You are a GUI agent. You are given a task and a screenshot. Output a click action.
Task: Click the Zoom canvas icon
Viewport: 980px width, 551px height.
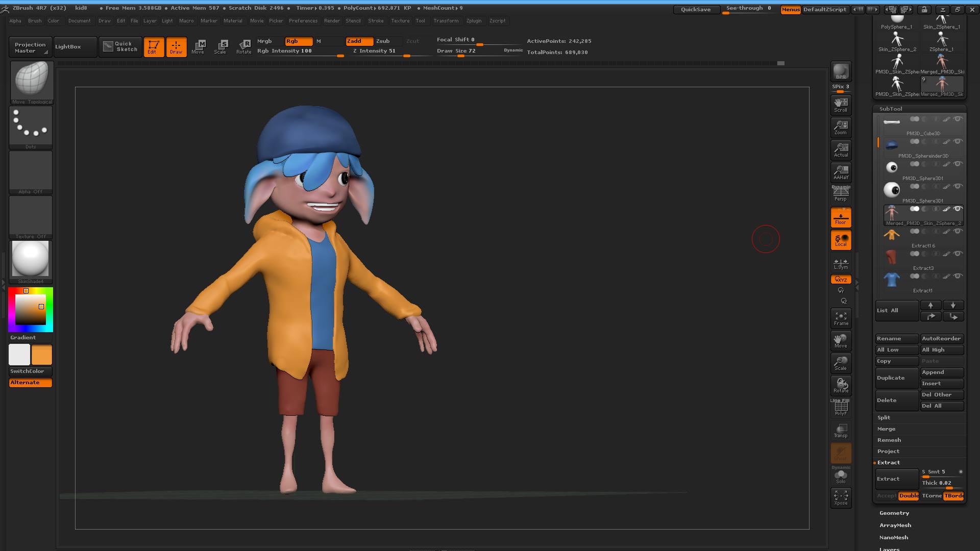click(841, 127)
